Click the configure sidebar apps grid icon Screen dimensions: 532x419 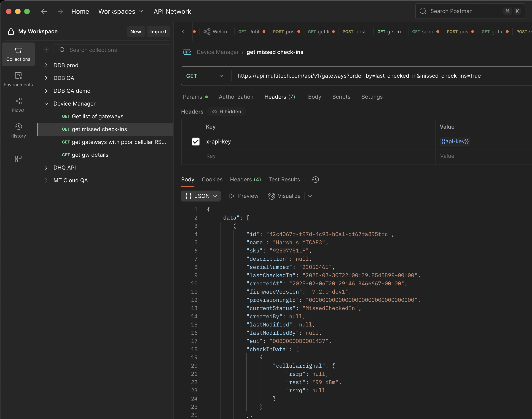click(x=18, y=159)
